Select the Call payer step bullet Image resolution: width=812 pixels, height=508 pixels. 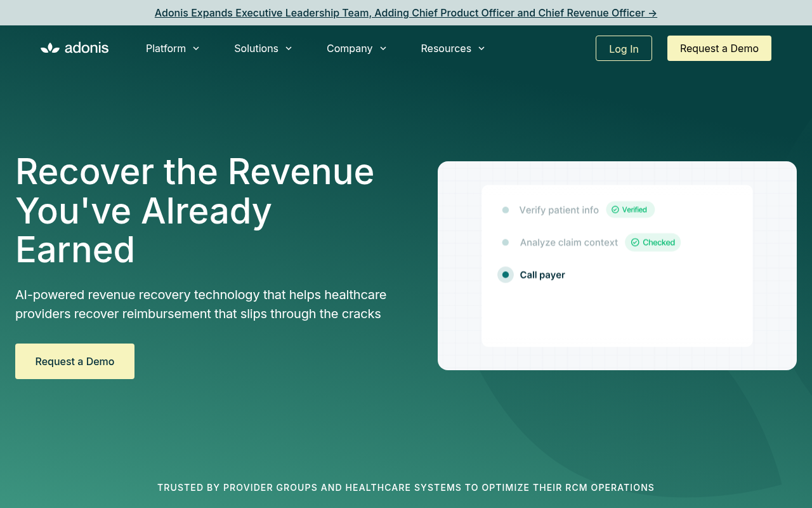[x=506, y=275]
